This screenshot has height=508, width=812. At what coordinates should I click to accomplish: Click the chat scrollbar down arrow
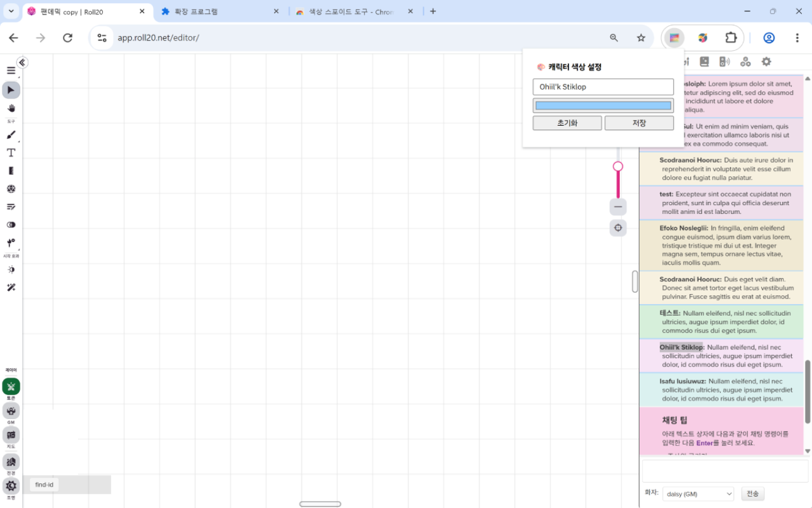pyautogui.click(x=808, y=451)
